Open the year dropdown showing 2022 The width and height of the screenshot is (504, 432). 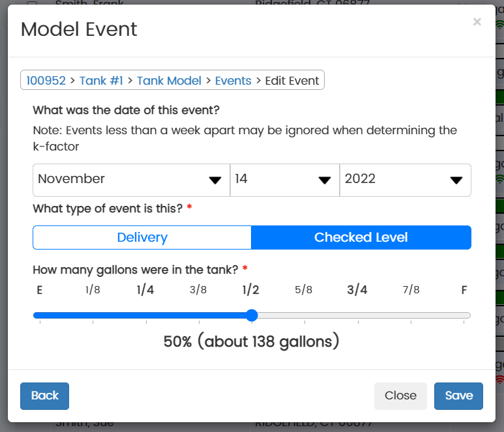point(405,180)
